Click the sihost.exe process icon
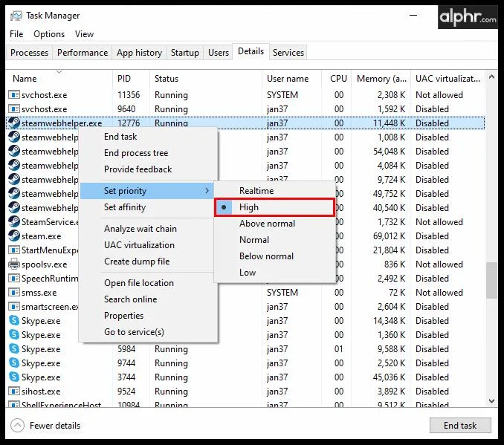Viewport: 504px width, 445px height. tap(14, 391)
